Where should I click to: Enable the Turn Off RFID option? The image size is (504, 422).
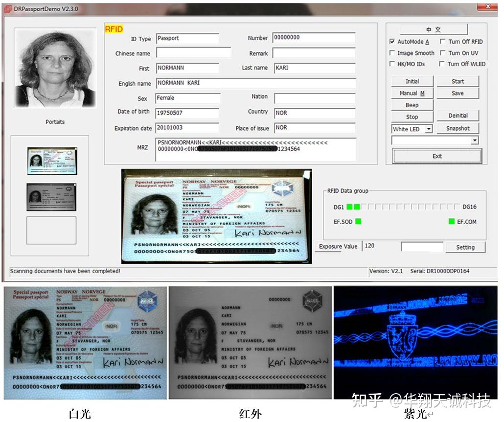(442, 42)
